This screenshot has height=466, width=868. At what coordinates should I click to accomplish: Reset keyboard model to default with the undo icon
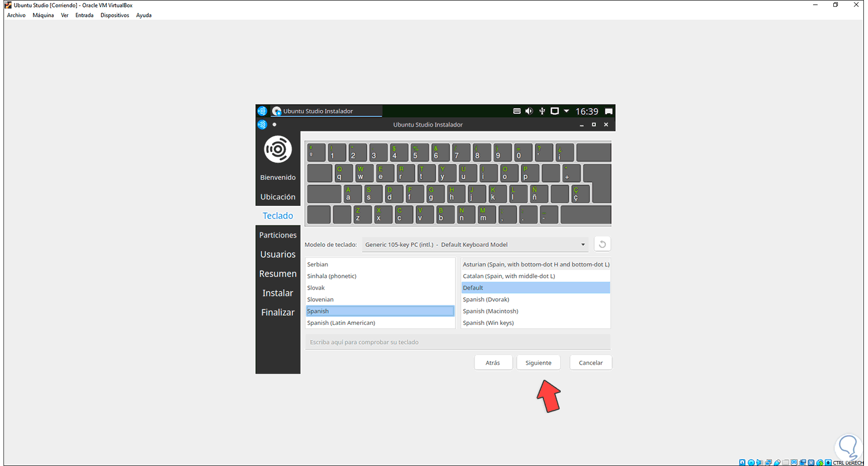pyautogui.click(x=602, y=245)
